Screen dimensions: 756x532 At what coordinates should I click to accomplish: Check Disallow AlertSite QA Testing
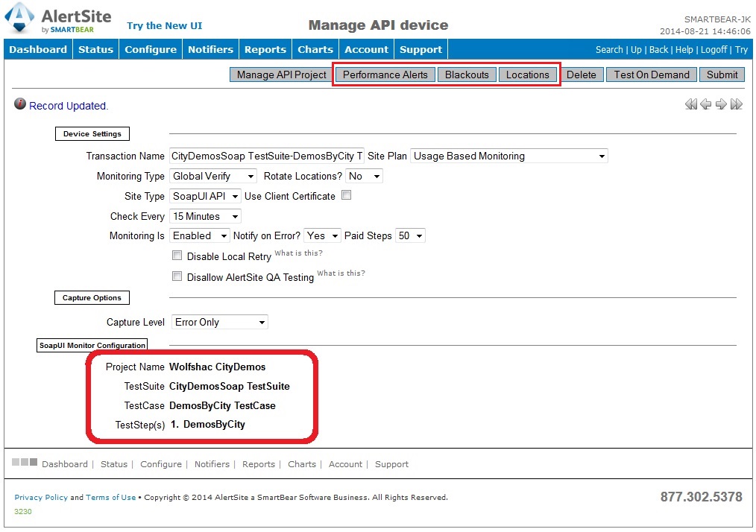(x=177, y=276)
